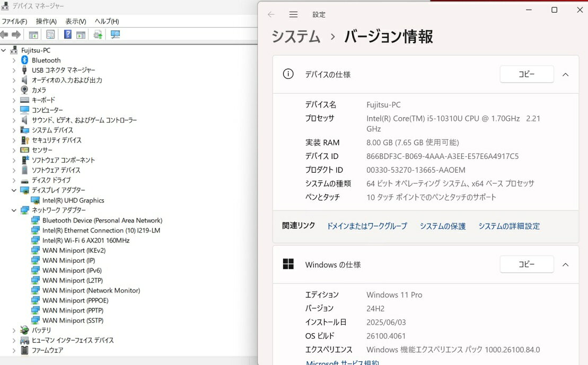Collapse the ネットワーク アダプター tree node
The width and height of the screenshot is (588, 365).
point(14,210)
